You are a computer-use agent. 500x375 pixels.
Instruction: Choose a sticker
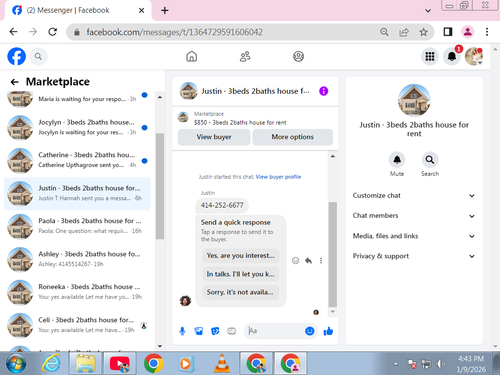(215, 331)
